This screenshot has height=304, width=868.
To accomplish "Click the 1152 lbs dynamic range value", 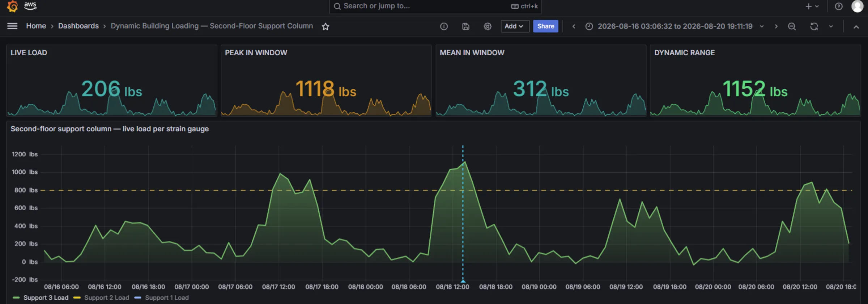I will pos(755,89).
